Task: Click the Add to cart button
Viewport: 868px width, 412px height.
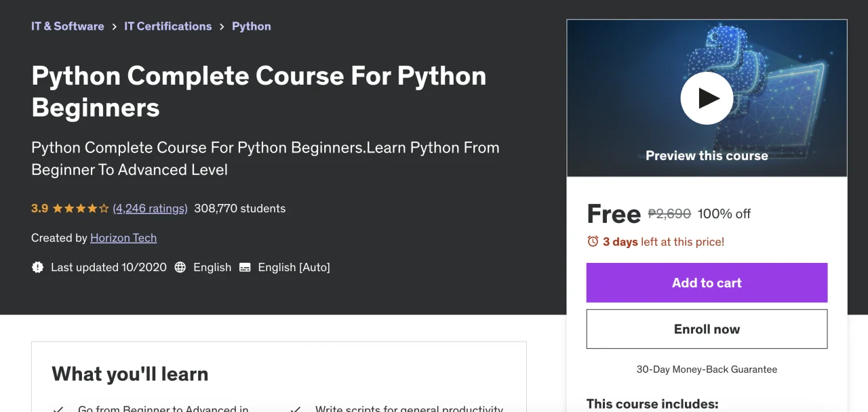Action: point(707,283)
